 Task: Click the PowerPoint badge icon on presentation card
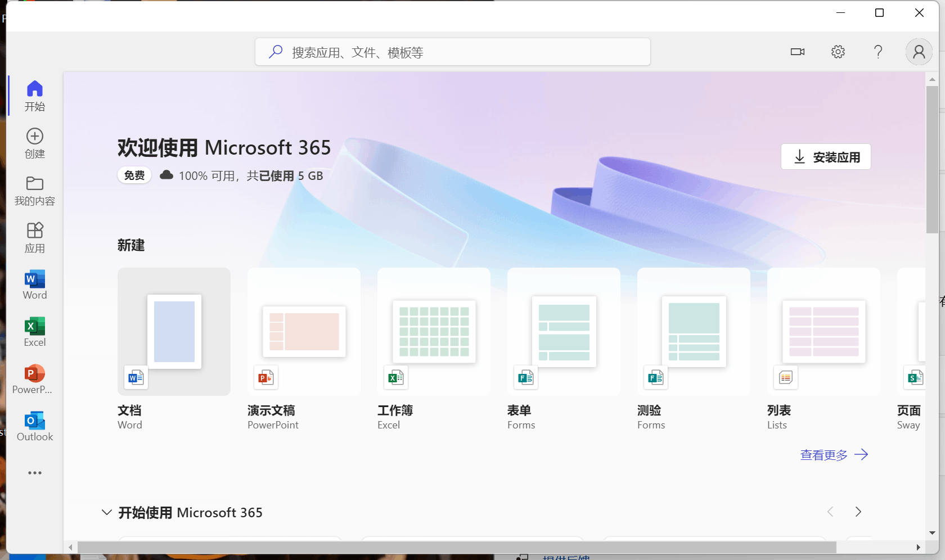point(265,378)
